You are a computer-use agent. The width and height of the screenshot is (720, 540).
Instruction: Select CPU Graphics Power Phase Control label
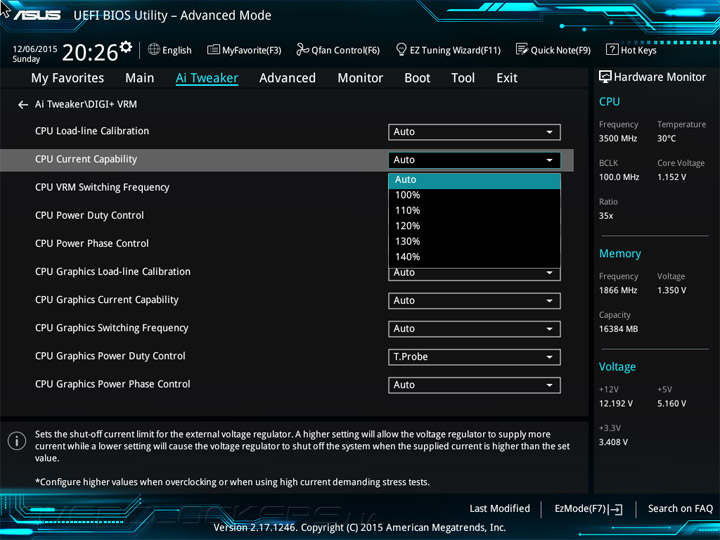tap(112, 384)
